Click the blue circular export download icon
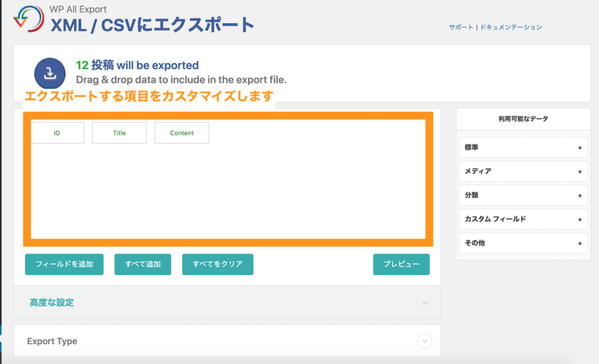This screenshot has height=364, width=599. [49, 72]
